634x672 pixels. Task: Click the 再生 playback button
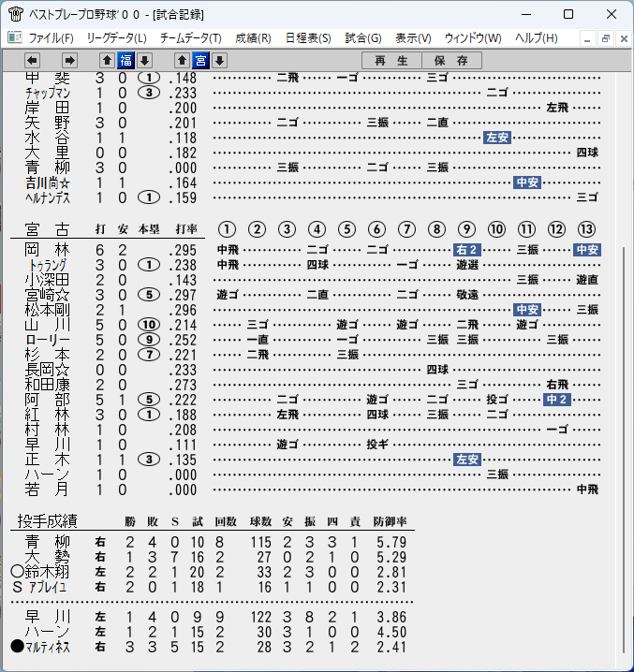[391, 61]
